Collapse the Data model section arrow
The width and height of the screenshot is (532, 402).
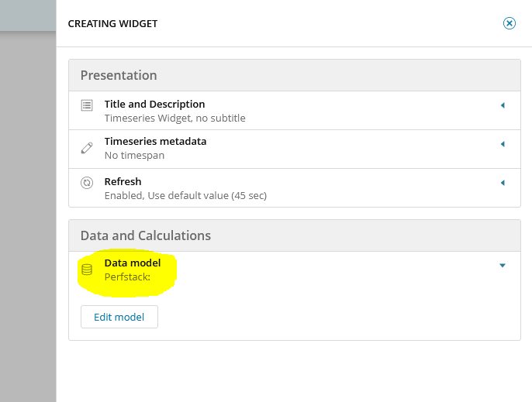coord(503,266)
